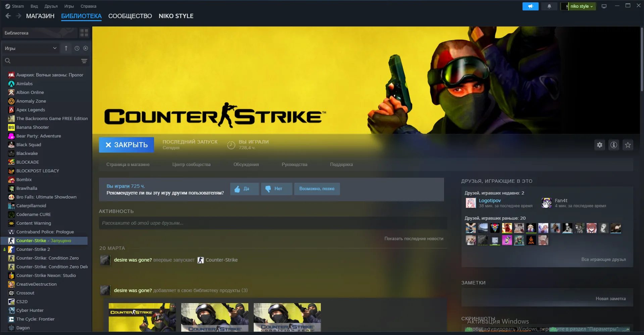
Task: Select Black Squad in library list
Action: [29, 145]
